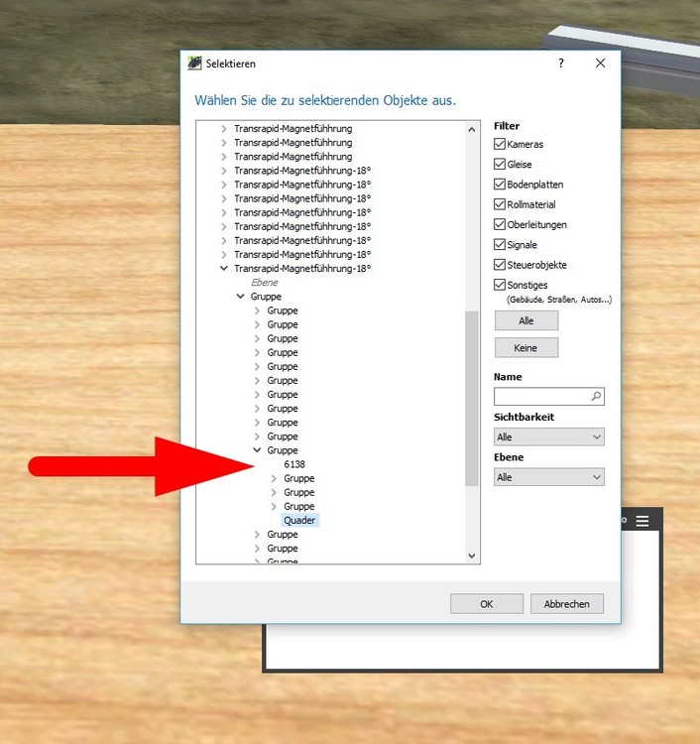Expand the first Gruppe below 6138
The height and width of the screenshot is (744, 700).
(274, 478)
